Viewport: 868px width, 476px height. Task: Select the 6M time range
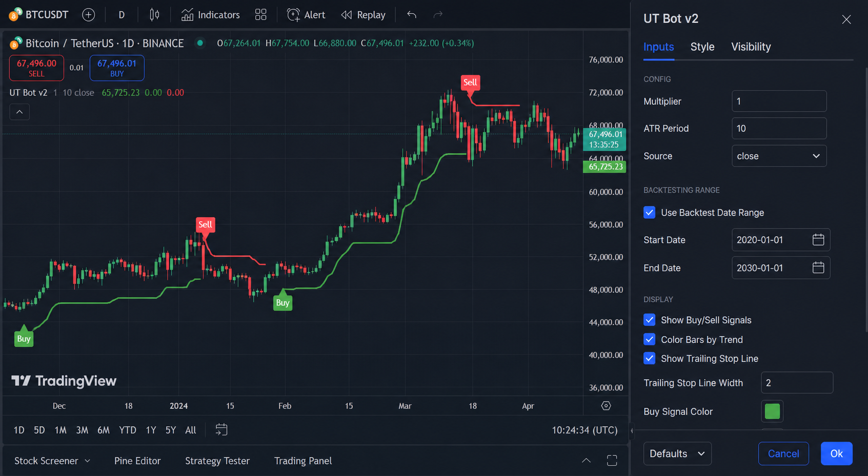coord(104,430)
